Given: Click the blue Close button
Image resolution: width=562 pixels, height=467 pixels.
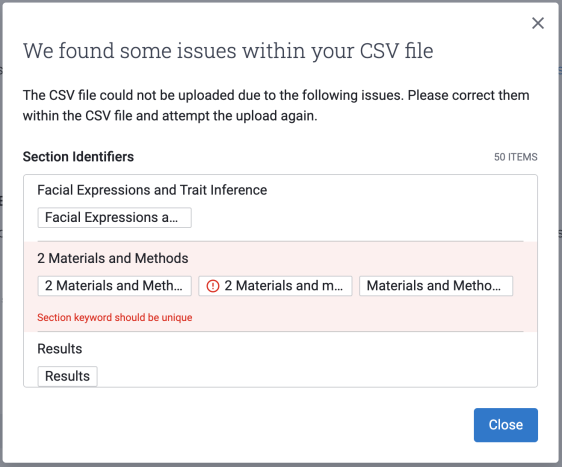Looking at the screenshot, I should point(506,425).
